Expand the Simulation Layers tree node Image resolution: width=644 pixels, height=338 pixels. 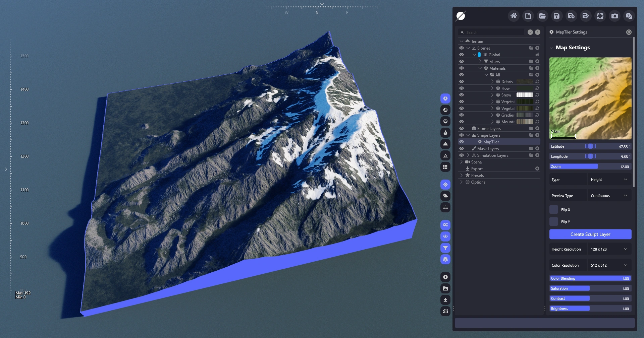pos(468,155)
